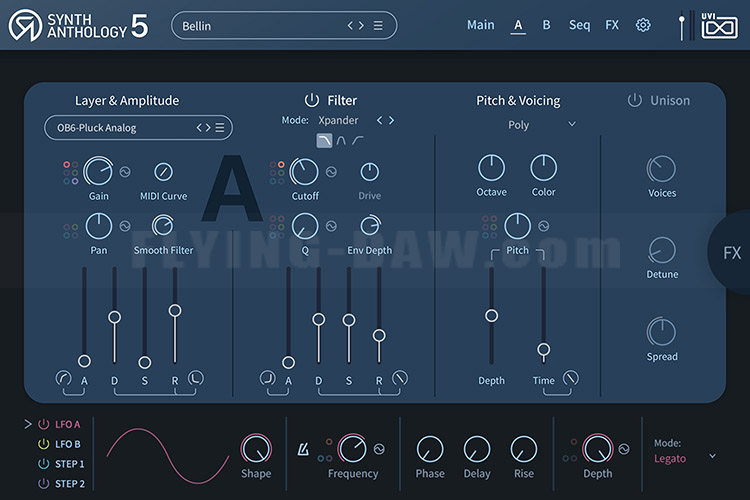Switch to the B layer tab

click(x=546, y=25)
